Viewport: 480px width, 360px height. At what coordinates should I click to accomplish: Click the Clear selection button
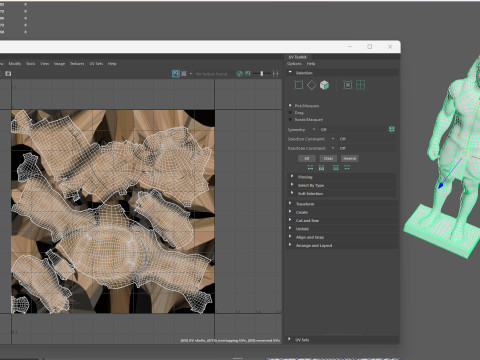click(x=328, y=158)
